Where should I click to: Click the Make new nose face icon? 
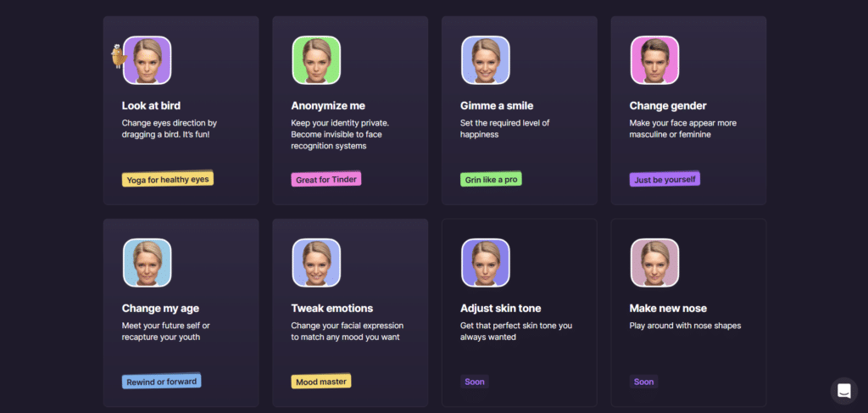[x=654, y=263]
